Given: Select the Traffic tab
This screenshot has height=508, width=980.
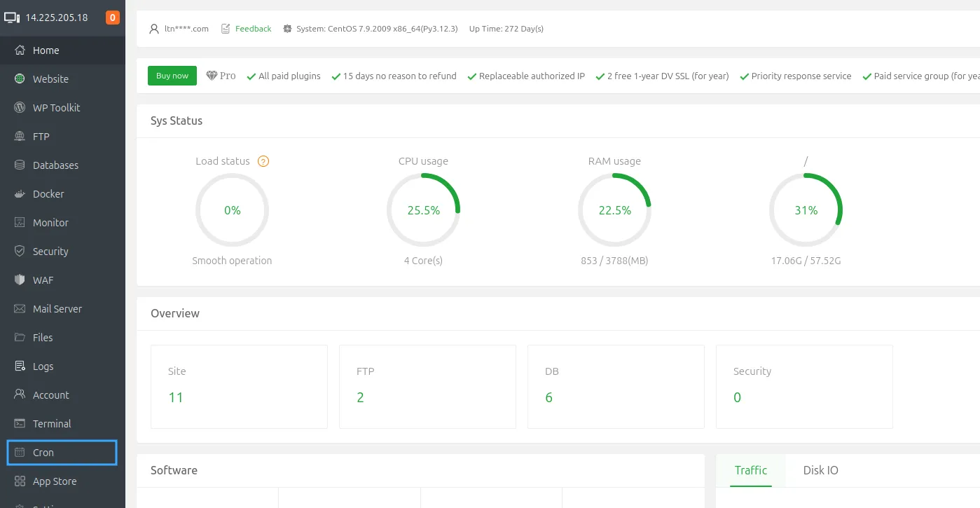Looking at the screenshot, I should coord(750,470).
